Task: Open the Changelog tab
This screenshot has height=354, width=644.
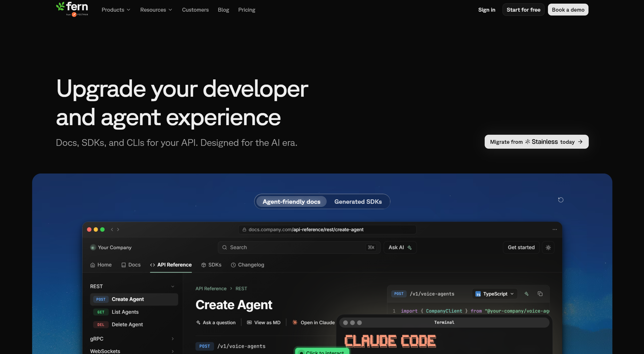Action: pyautogui.click(x=247, y=265)
